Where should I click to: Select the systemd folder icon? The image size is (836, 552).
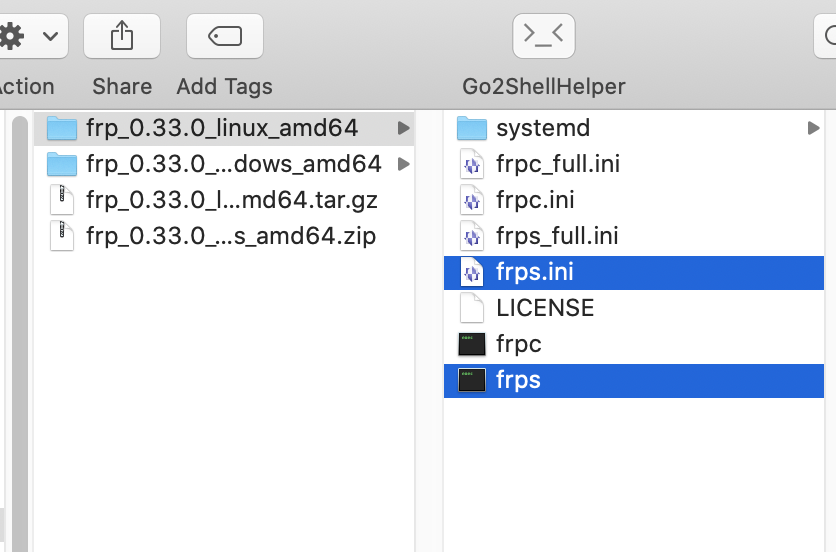click(471, 128)
